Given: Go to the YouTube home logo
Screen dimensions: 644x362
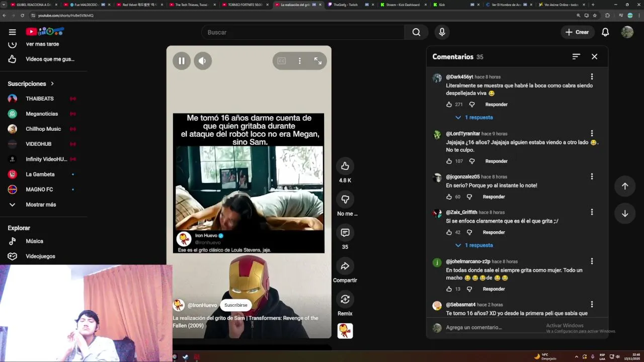Looking at the screenshot, I should (x=45, y=32).
